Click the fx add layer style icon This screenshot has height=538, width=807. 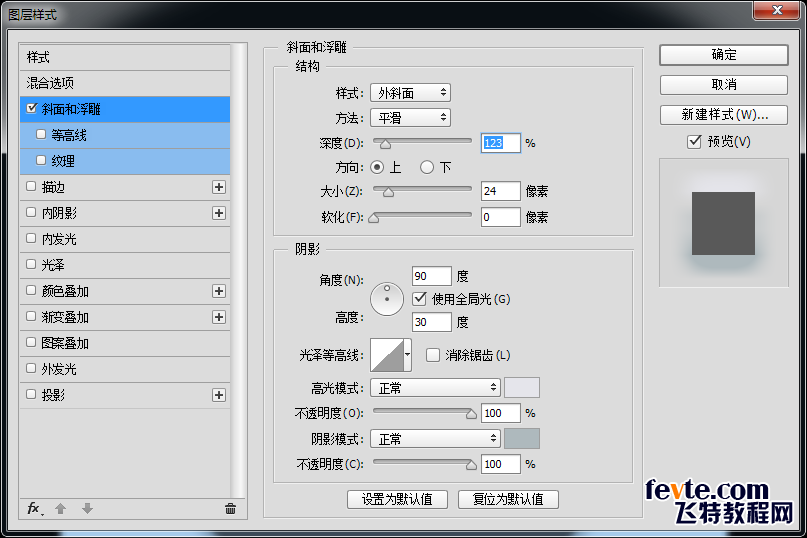tap(35, 509)
